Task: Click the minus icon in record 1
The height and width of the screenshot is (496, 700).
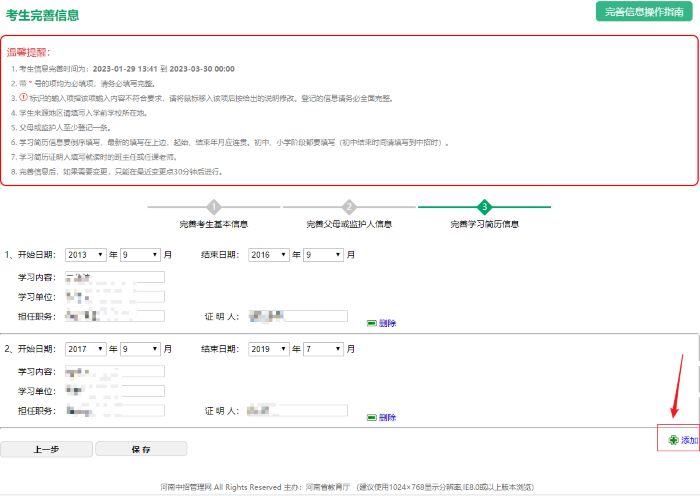Action: pyautogui.click(x=371, y=323)
